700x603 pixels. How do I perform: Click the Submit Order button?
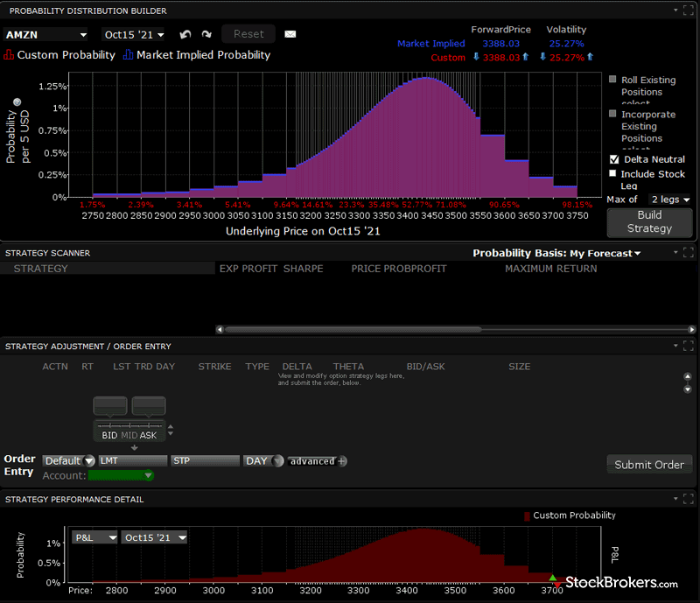coord(649,465)
